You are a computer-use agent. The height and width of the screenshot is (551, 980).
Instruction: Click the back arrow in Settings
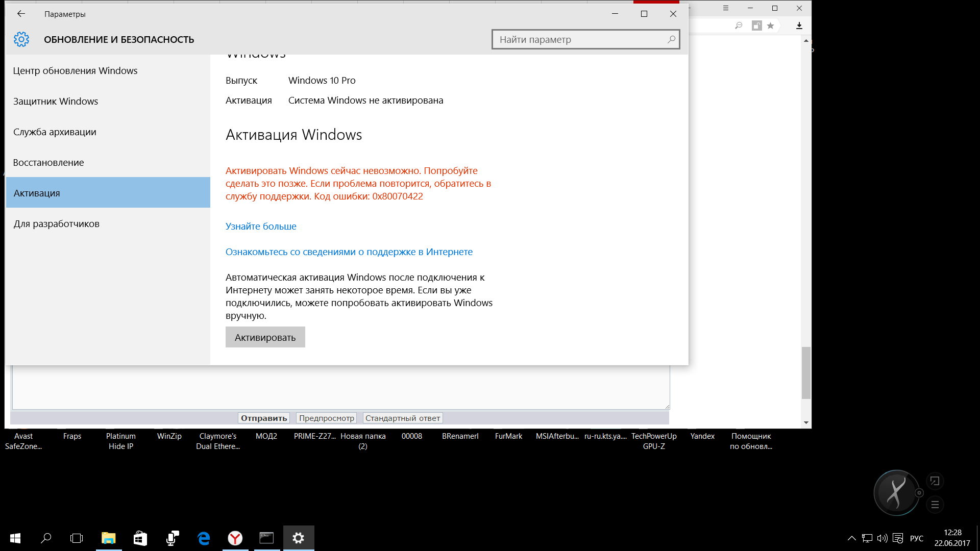point(21,14)
